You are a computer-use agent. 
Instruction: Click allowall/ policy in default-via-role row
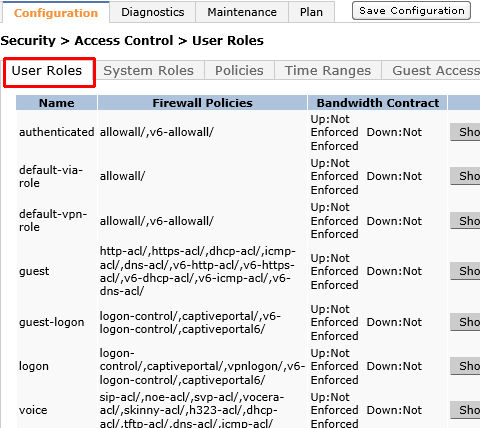click(x=122, y=176)
